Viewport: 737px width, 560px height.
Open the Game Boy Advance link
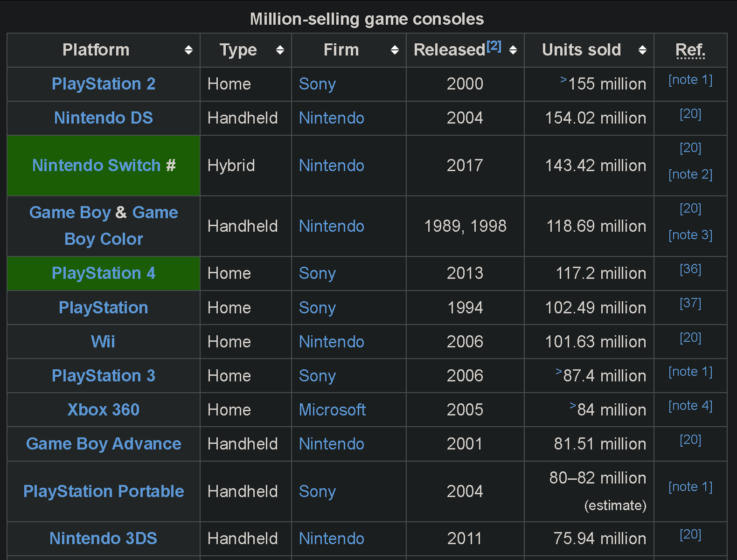pyautogui.click(x=104, y=444)
